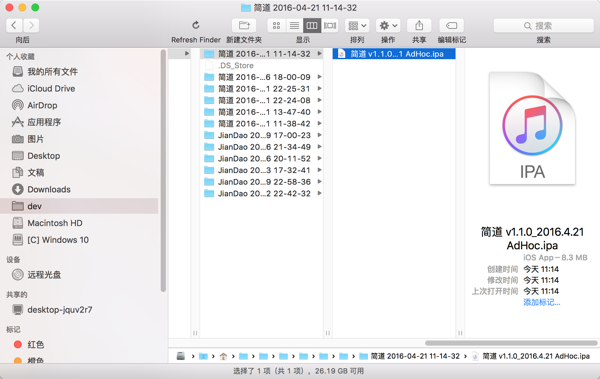Image resolution: width=600 pixels, height=379 pixels.
Task: Go forward with the right arrow button
Action: (31, 26)
